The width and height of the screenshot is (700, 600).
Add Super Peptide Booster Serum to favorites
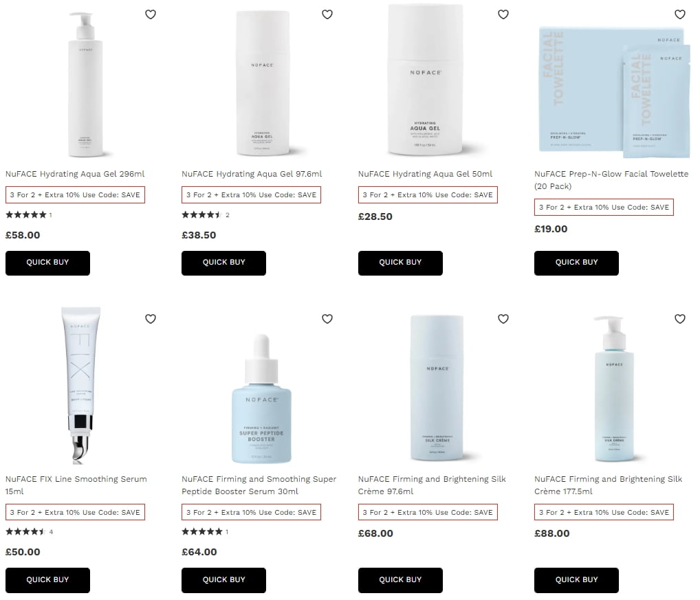coord(327,318)
